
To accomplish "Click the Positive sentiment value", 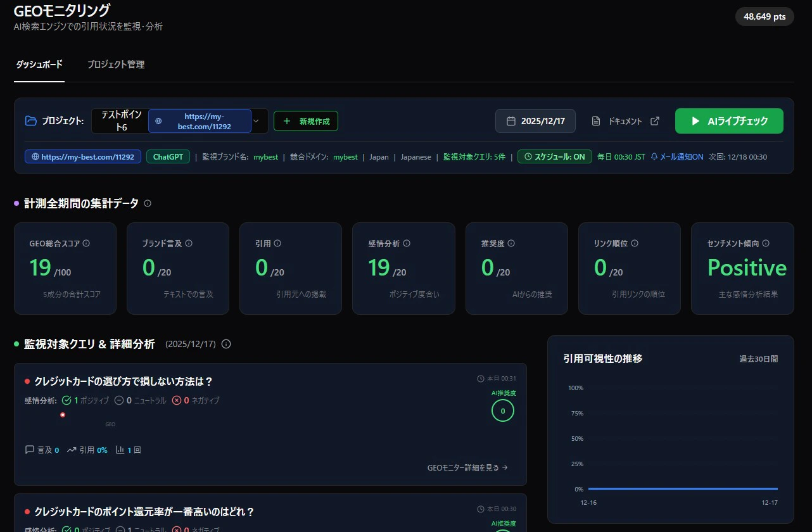I will point(747,268).
